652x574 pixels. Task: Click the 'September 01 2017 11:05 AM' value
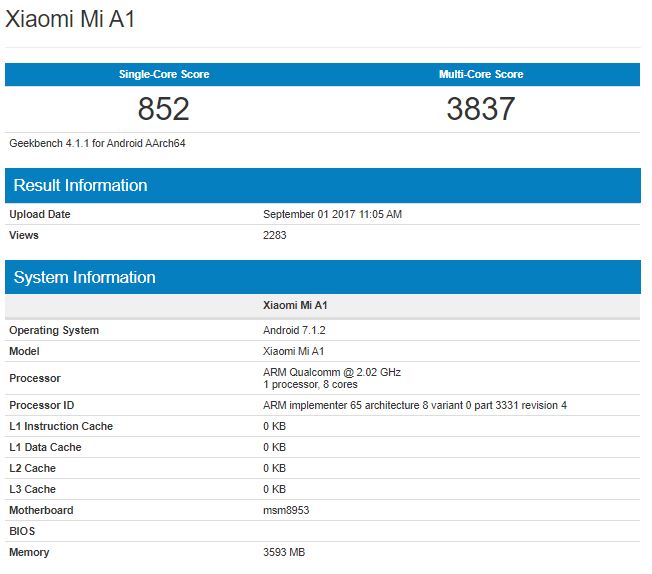[332, 214]
